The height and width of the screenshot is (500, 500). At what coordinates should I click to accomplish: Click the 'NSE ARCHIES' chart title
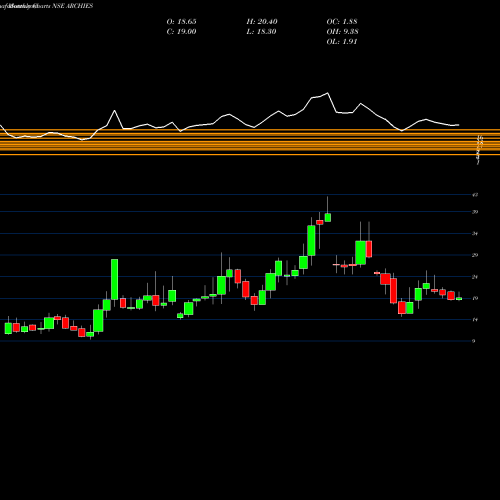tap(73, 6)
